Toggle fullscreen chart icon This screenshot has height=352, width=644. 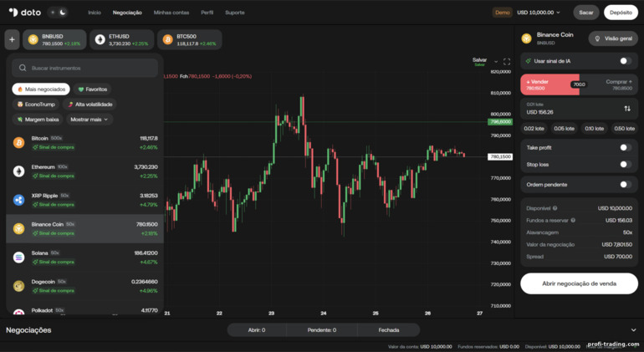tap(507, 62)
